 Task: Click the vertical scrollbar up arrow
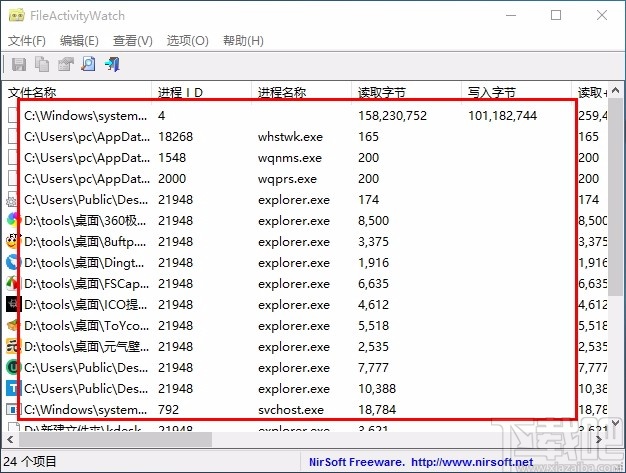click(x=615, y=91)
